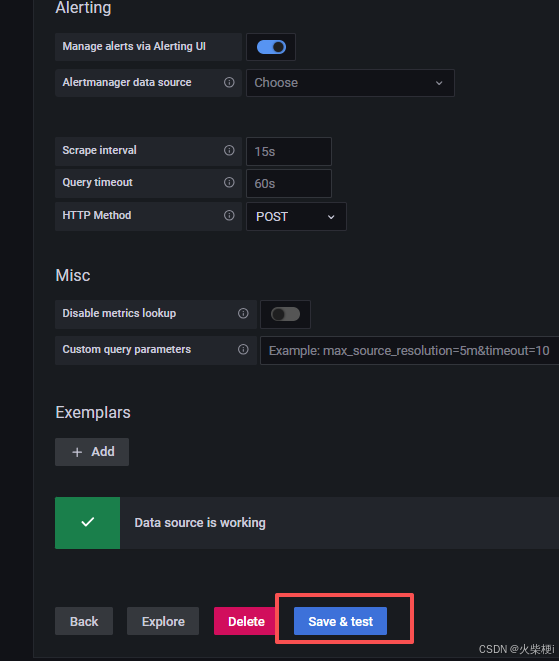The height and width of the screenshot is (661, 559).
Task: Click info icon next to Disable metrics lookup
Action: pyautogui.click(x=243, y=313)
